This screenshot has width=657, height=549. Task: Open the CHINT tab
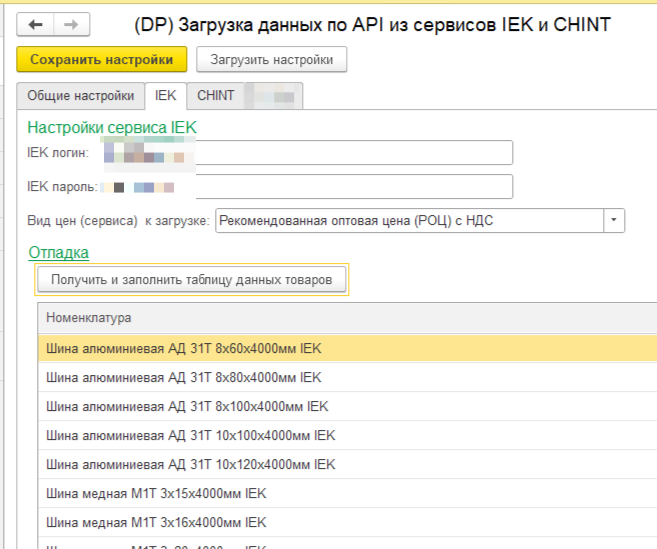tap(216, 96)
